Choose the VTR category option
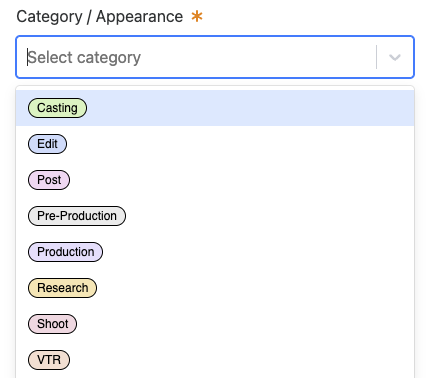The image size is (432, 378). pyautogui.click(x=215, y=360)
